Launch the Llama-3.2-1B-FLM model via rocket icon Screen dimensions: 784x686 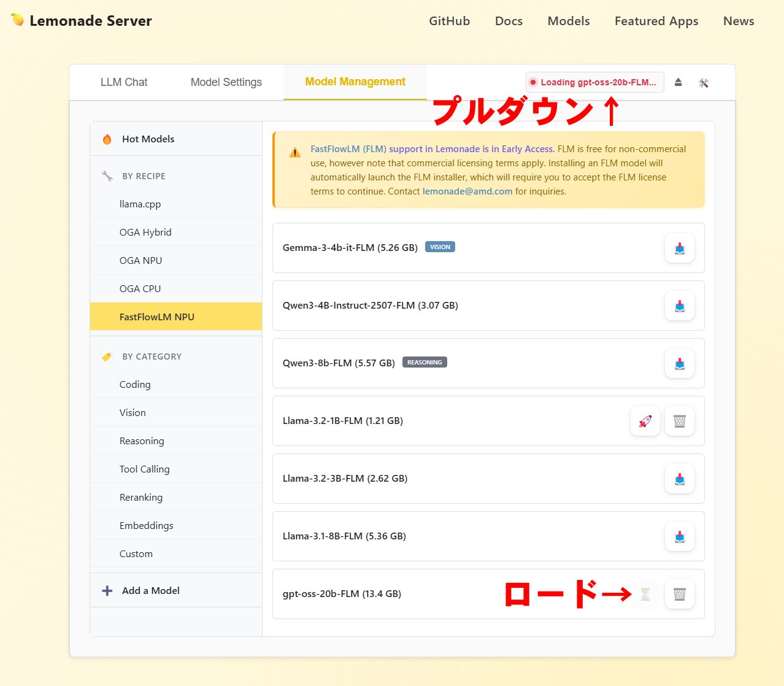645,421
